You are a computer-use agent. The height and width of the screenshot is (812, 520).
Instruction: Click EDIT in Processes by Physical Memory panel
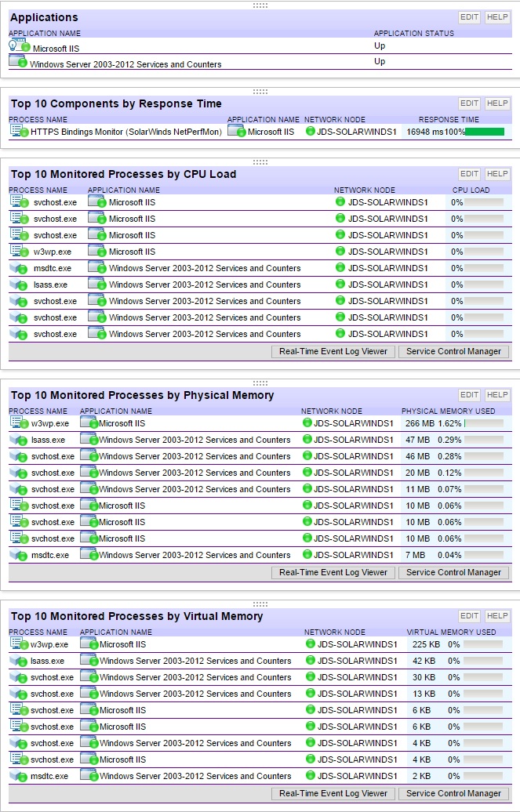(x=469, y=394)
